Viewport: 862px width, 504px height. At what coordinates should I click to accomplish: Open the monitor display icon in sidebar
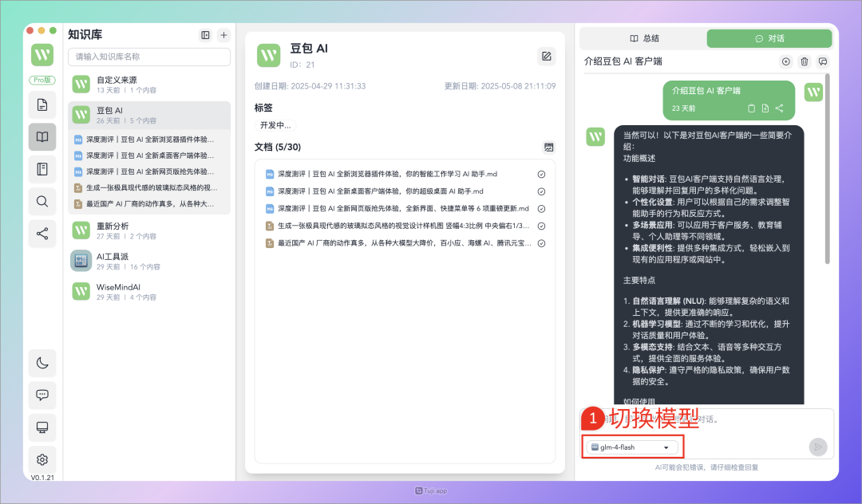point(42,427)
